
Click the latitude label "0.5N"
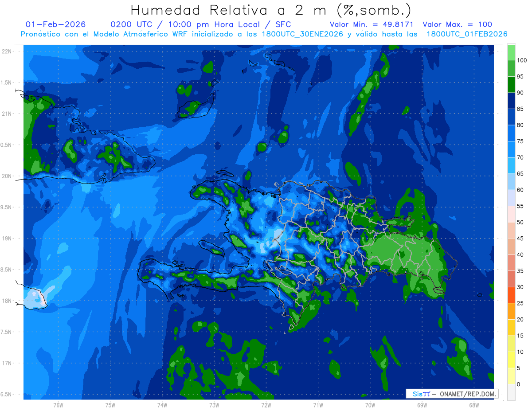[7, 145]
